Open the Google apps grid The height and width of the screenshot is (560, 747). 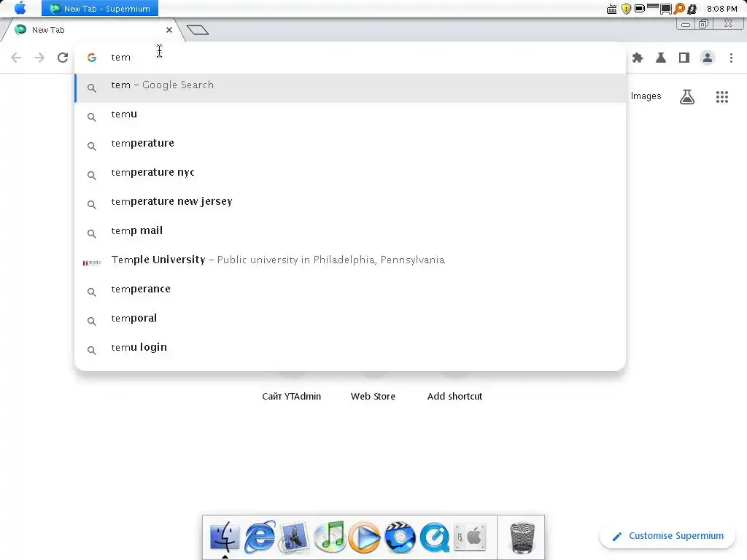click(722, 97)
